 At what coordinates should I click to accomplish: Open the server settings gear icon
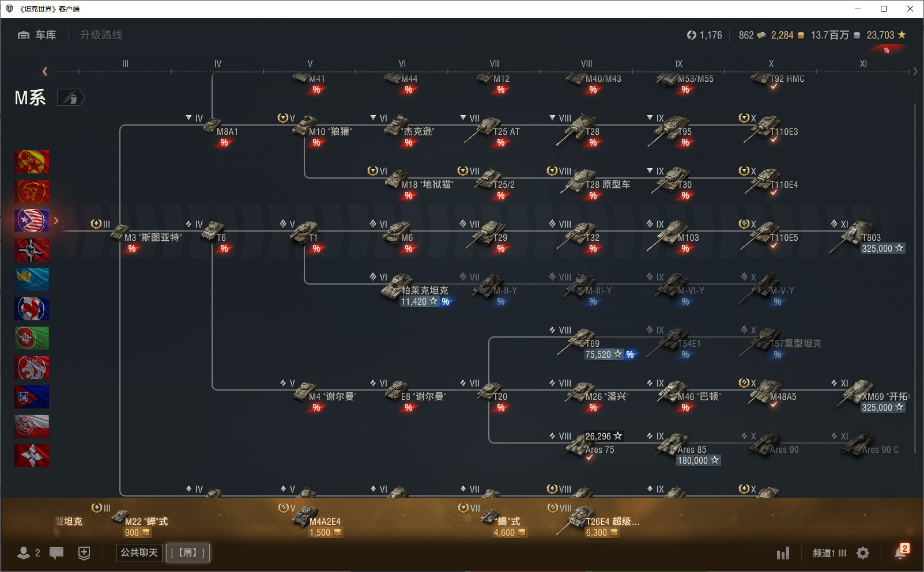pyautogui.click(x=863, y=553)
